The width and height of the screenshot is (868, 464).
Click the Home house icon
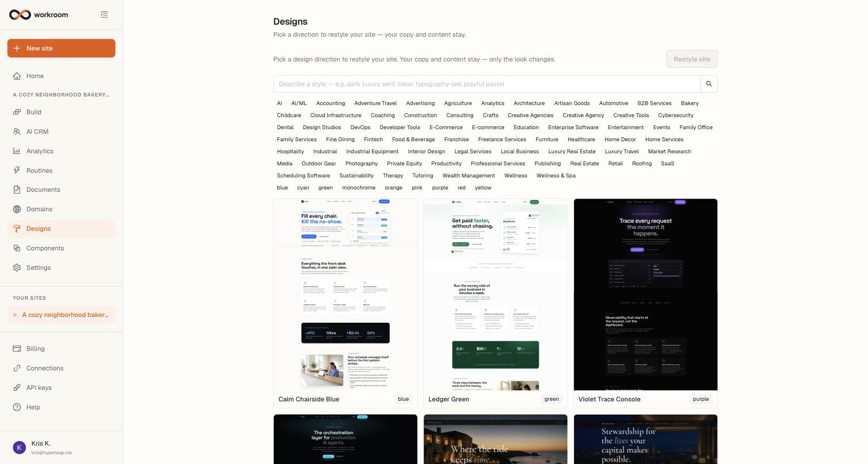[17, 76]
